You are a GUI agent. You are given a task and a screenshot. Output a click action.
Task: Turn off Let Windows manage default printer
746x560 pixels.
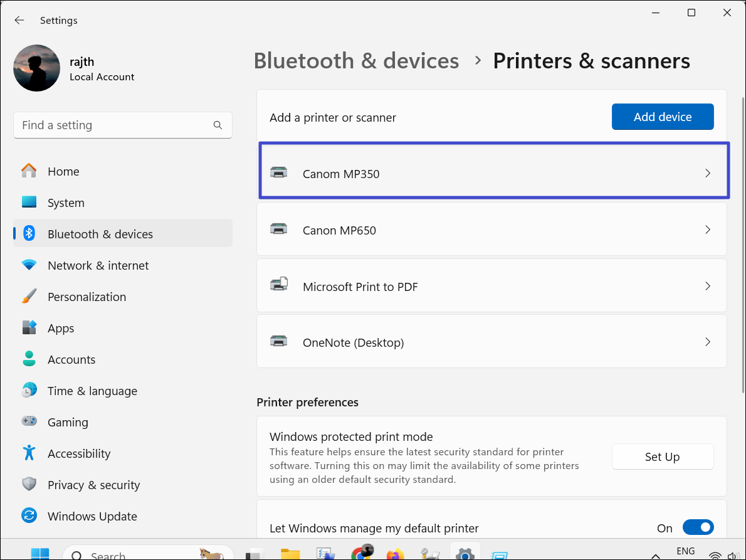click(697, 528)
